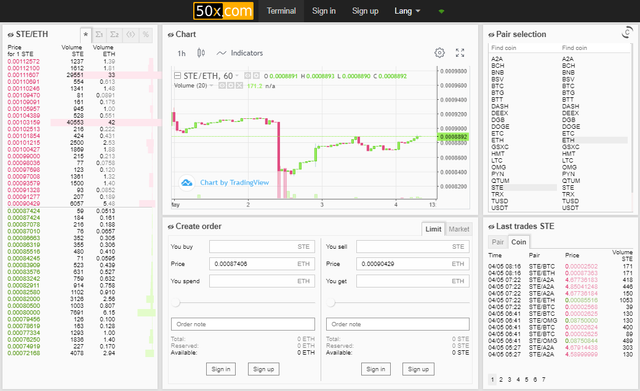Viewport: 640px width, 391px height.
Task: Select the Coin tab in Last trades
Action: coord(518,242)
